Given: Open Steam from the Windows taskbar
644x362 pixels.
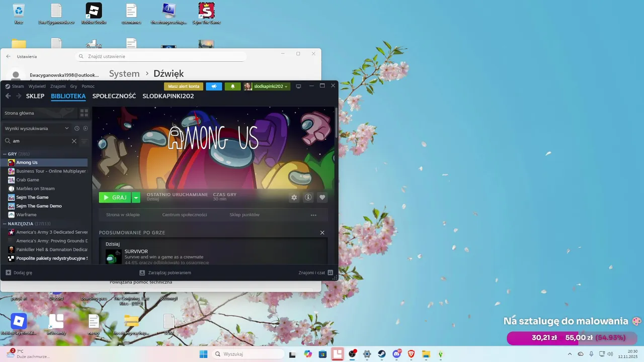Looking at the screenshot, I should click(x=382, y=354).
